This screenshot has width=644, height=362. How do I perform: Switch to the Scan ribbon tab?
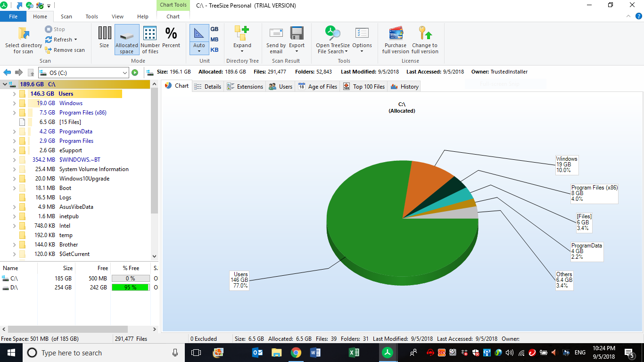[x=66, y=16]
